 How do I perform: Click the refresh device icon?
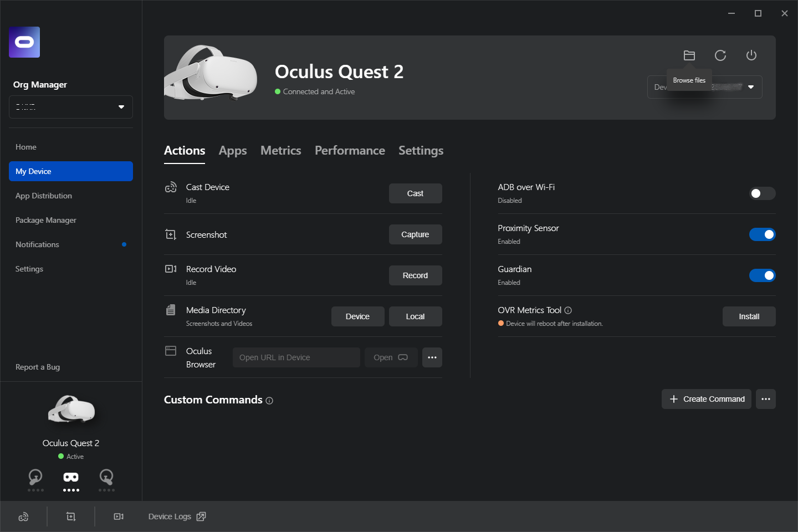coord(720,55)
